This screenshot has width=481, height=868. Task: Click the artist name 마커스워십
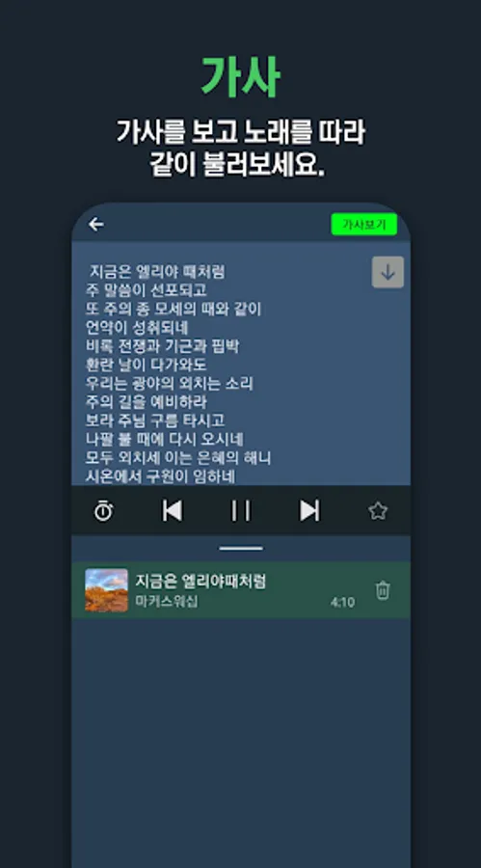point(167,601)
